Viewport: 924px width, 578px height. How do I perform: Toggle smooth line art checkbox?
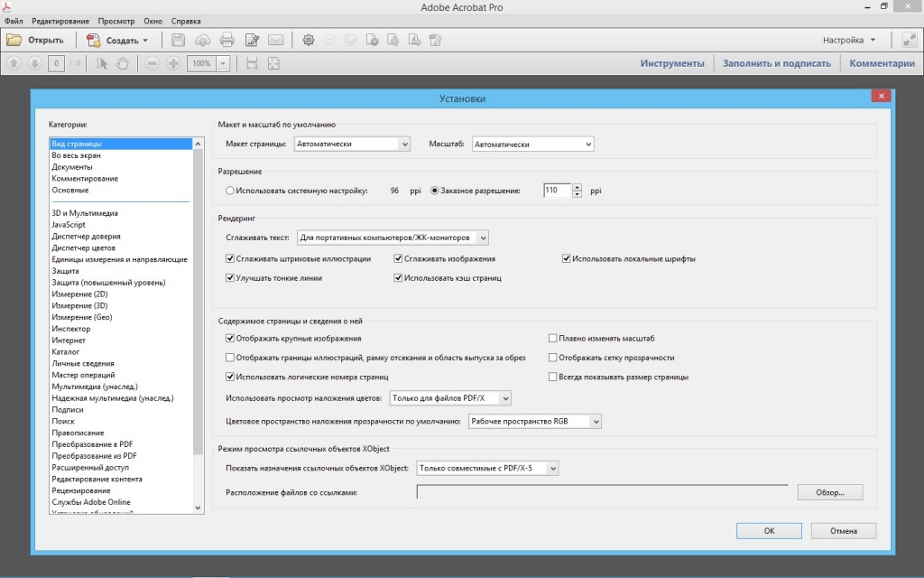230,258
